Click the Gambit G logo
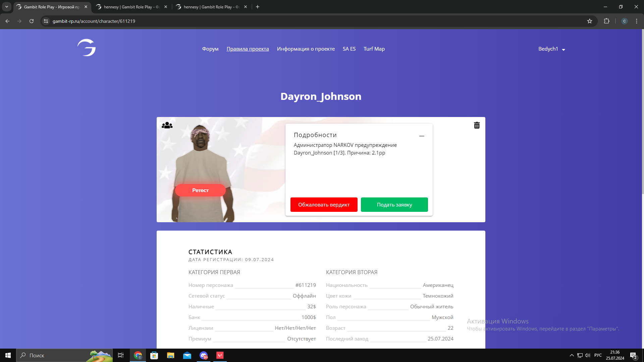Viewport: 644px width, 362px height. (87, 48)
